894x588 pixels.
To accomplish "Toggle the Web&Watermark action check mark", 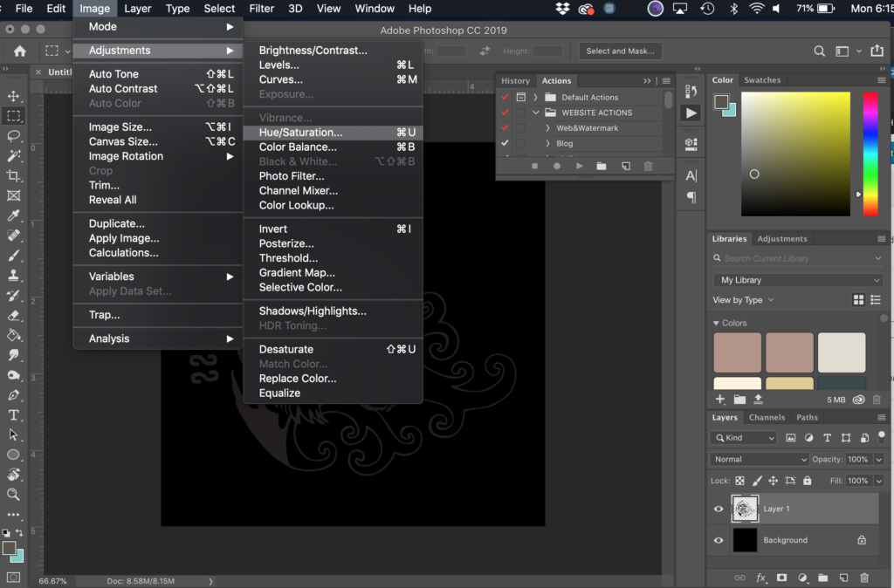I will [505, 127].
